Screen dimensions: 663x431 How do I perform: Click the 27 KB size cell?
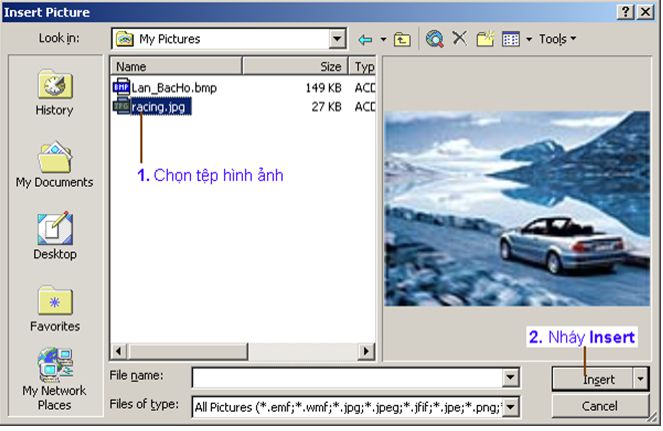coord(326,107)
